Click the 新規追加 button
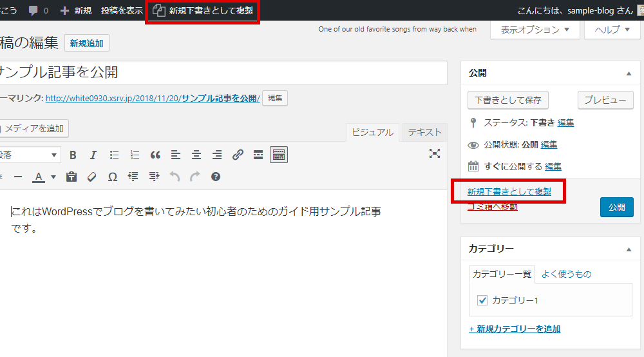 (87, 43)
